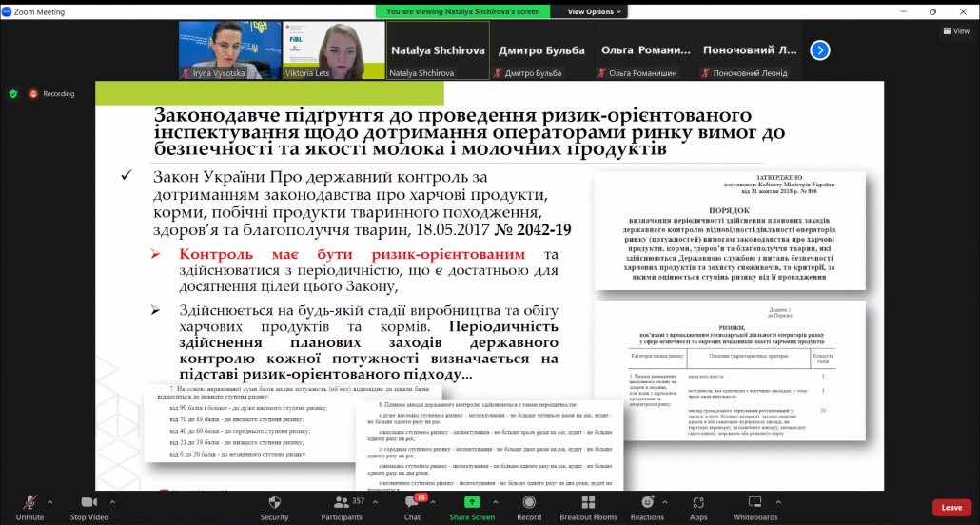Open Breakout Rooms

pos(588,506)
